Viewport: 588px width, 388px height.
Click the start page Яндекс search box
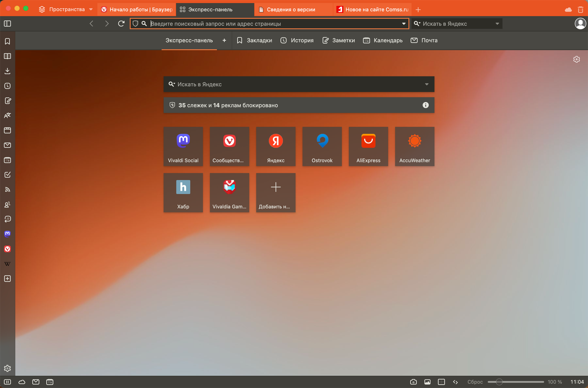pos(299,85)
